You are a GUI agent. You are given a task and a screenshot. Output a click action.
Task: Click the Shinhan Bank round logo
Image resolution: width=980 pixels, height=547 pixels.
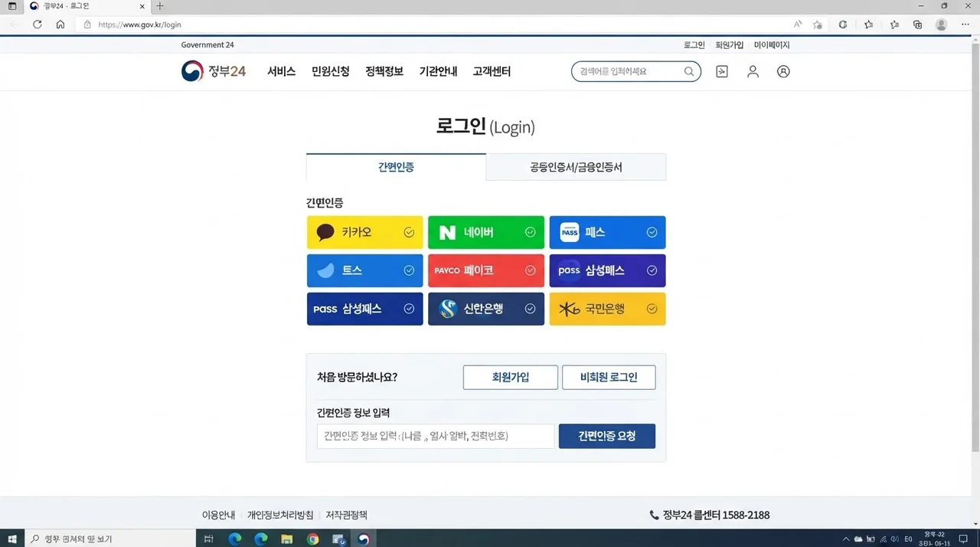(449, 309)
